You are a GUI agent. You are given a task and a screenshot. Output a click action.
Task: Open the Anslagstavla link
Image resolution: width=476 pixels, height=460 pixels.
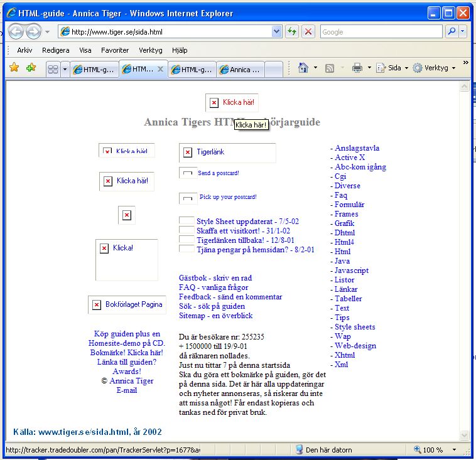(357, 148)
